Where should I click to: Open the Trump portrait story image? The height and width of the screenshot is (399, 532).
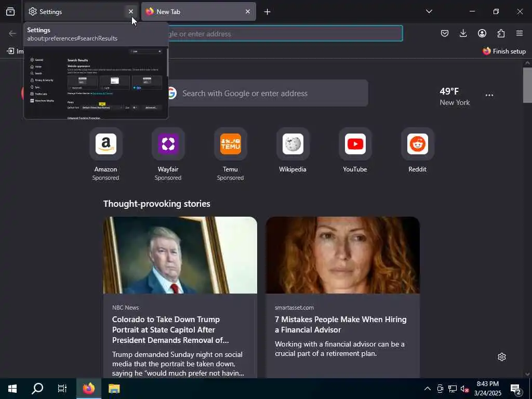(180, 255)
